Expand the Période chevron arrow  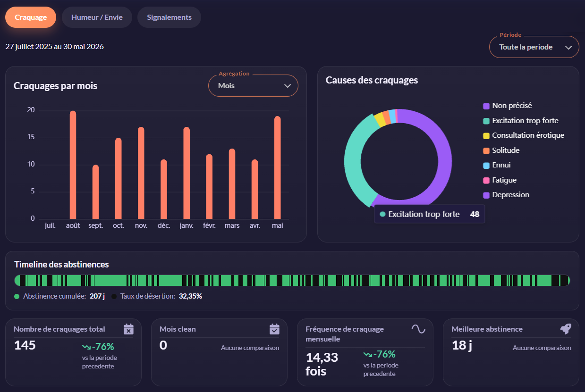tap(568, 48)
